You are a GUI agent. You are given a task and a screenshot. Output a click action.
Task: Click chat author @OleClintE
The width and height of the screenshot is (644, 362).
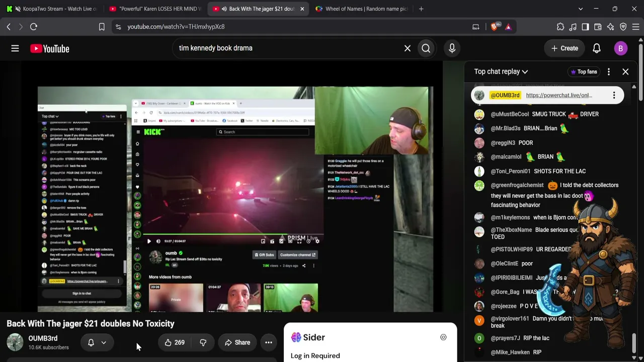pos(504,263)
